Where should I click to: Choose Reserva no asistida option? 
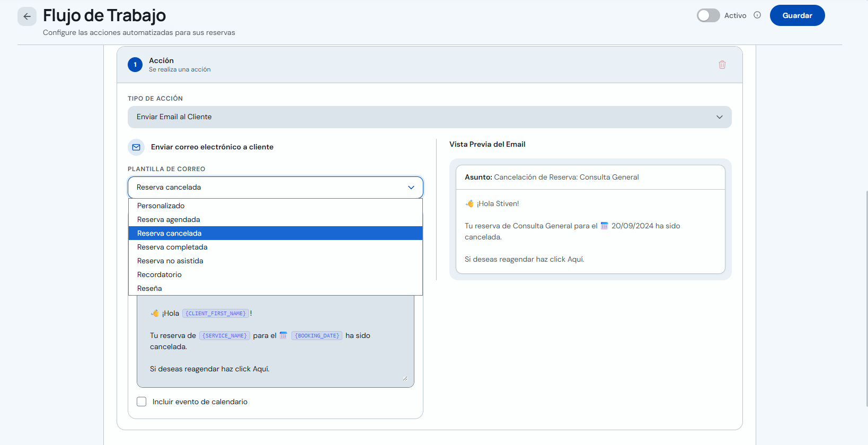coord(276,261)
